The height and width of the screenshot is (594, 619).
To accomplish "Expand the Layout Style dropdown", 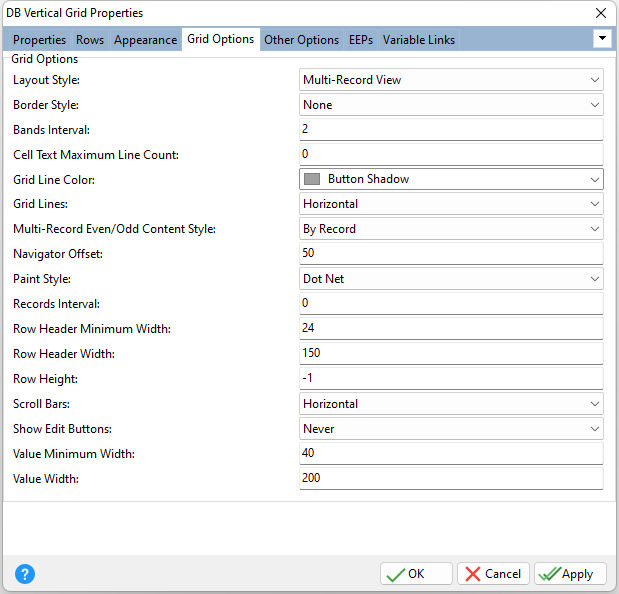I will pos(451,80).
